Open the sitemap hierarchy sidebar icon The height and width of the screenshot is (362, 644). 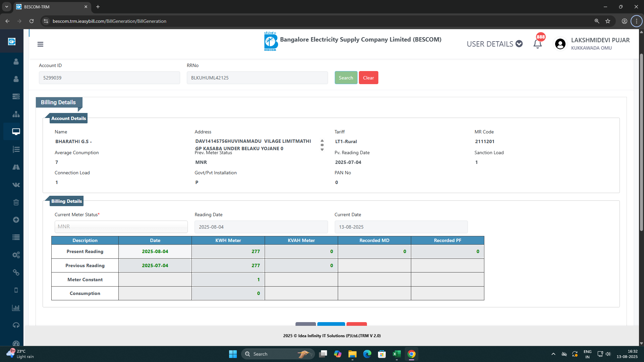16,114
